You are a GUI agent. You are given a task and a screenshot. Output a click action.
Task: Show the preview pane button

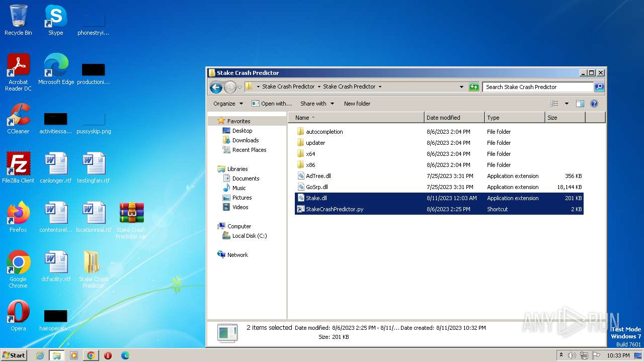pos(580,104)
